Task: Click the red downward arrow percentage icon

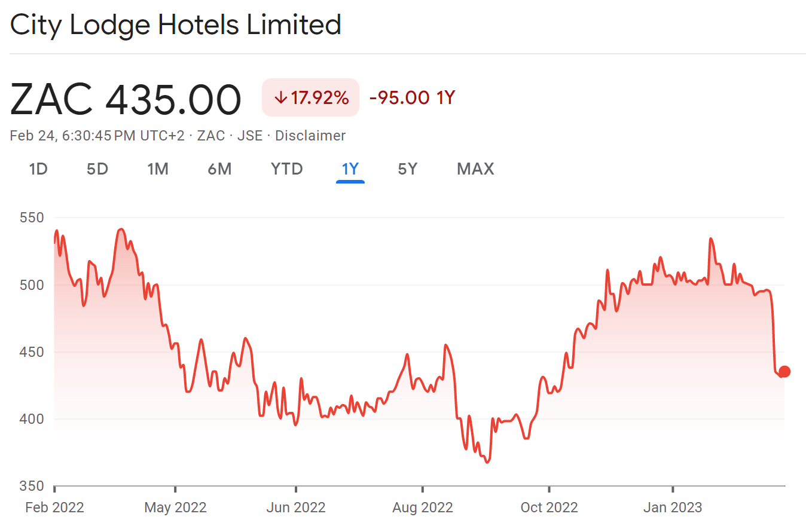Action: pos(281,97)
